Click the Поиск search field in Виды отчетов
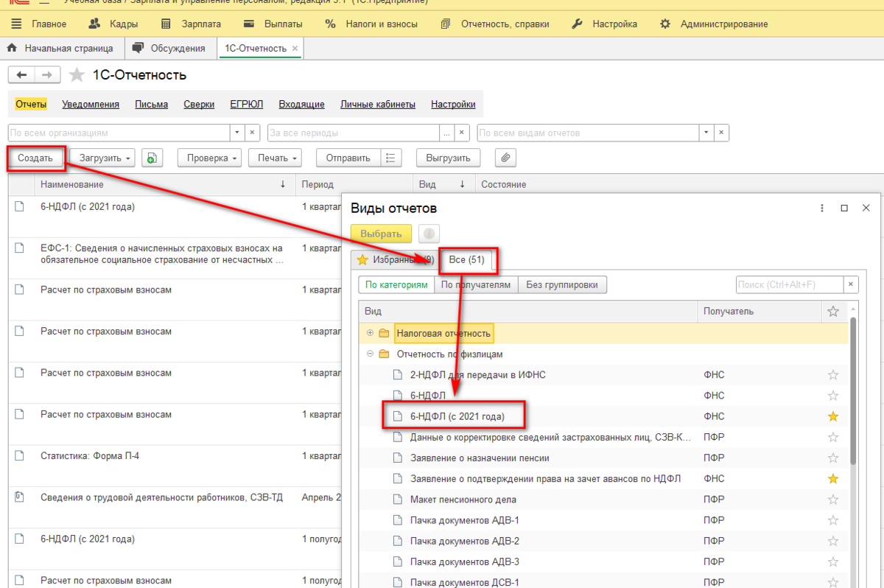Image resolution: width=884 pixels, height=588 pixels. point(790,284)
